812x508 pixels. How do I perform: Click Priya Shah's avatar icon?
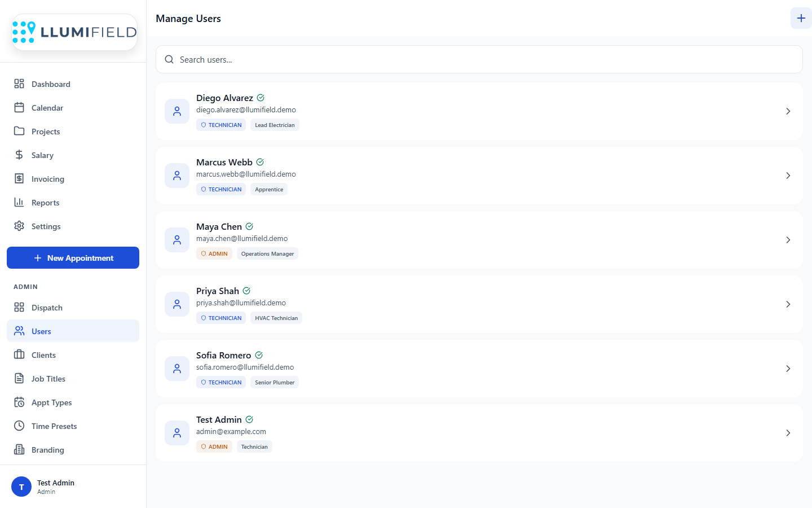pos(177,304)
